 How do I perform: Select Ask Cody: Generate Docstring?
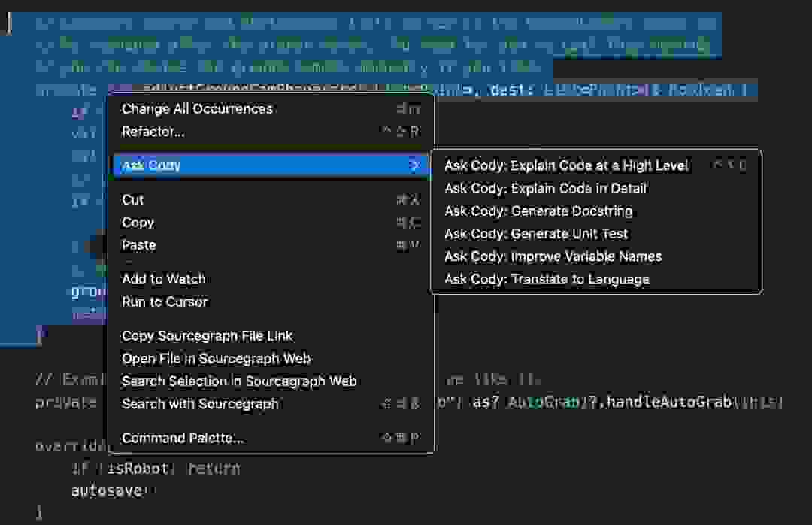tap(596, 211)
